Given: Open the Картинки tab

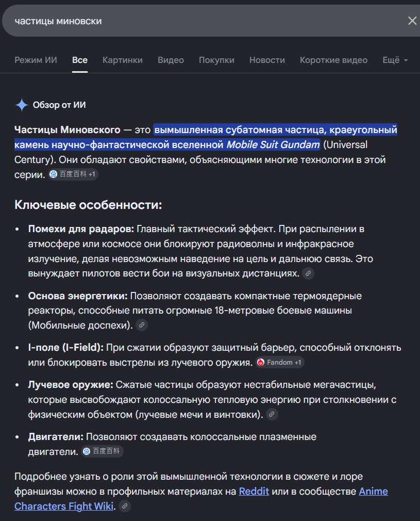Looking at the screenshot, I should click(123, 60).
